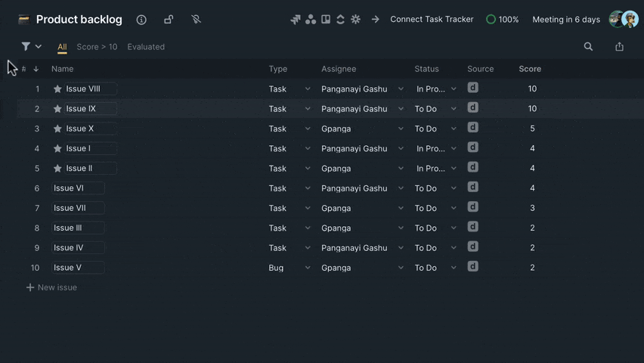Click the Trello board icon
Image resolution: width=644 pixels, height=363 pixels.
(x=326, y=20)
